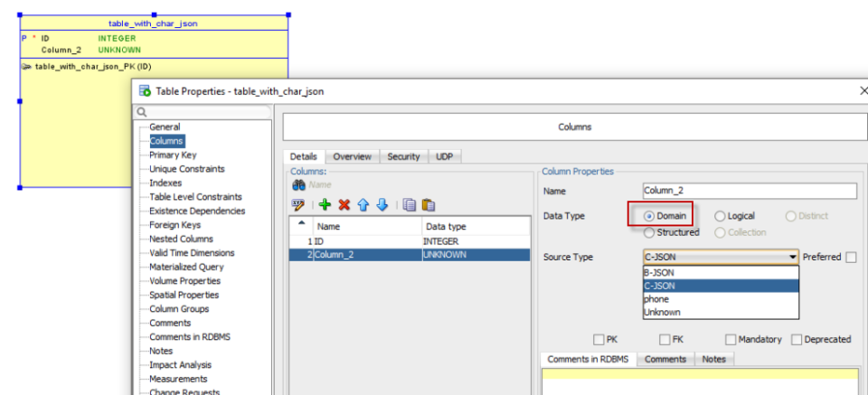Viewport: 868px width, 395px height.
Task: Switch to the Overview tab
Action: coord(352,156)
